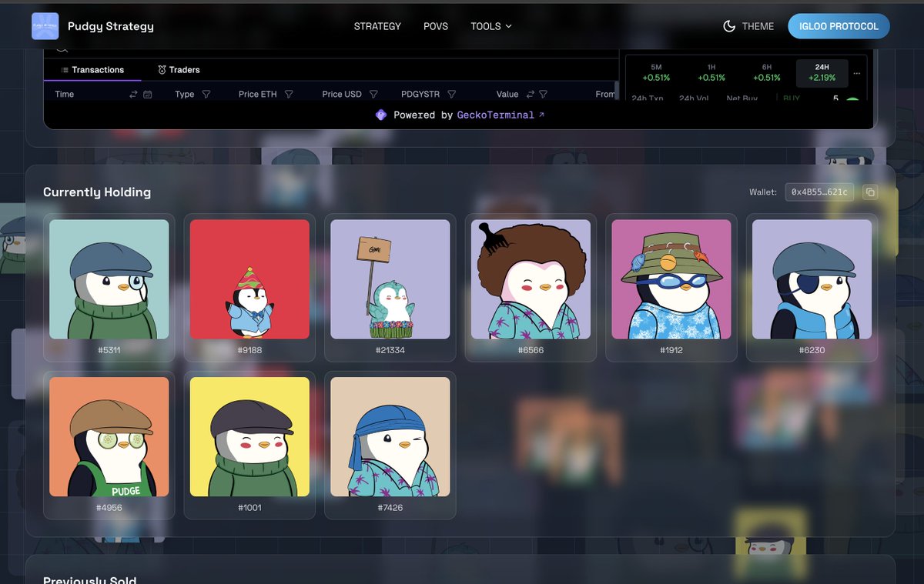
Task: Click the #9188 label
Action: 249,350
